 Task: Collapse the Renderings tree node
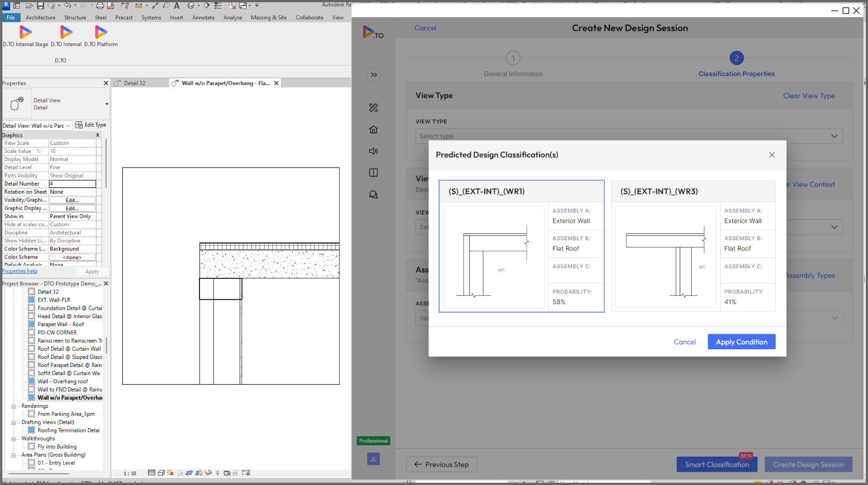tap(13, 406)
